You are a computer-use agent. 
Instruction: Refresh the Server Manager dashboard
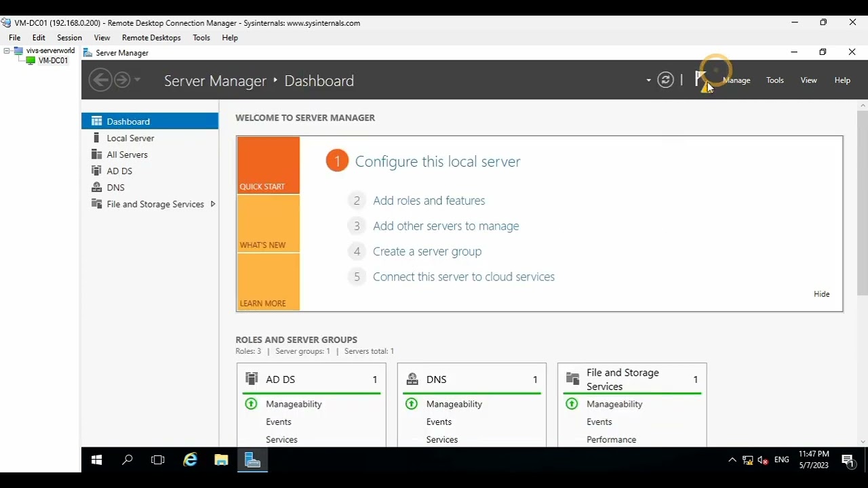[x=666, y=80]
